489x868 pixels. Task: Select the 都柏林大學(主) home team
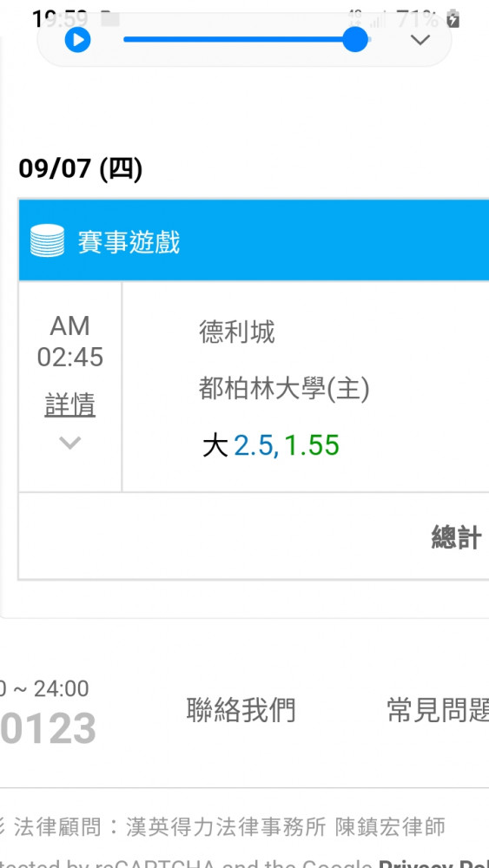coord(284,389)
